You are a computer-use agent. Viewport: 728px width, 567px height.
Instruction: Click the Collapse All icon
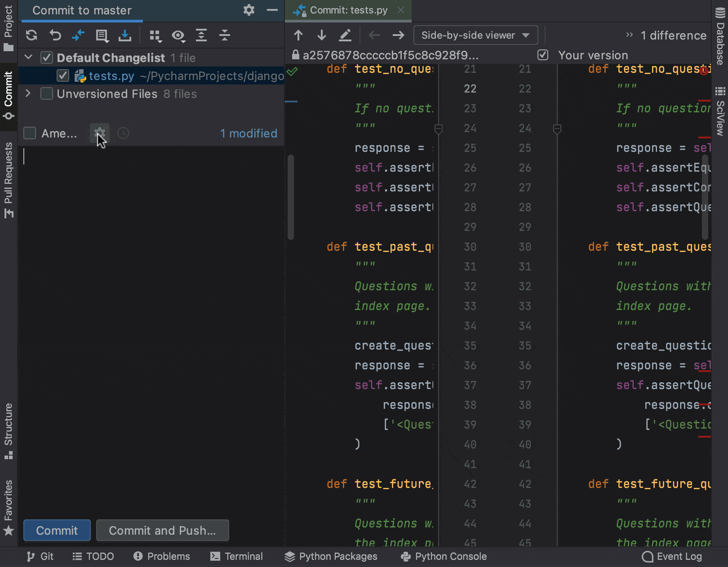(225, 35)
